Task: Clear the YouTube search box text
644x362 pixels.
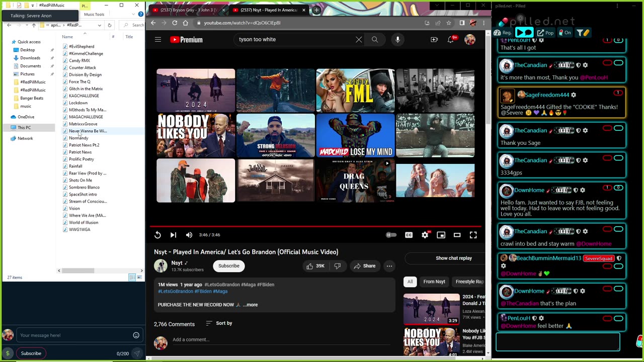Action: click(359, 39)
